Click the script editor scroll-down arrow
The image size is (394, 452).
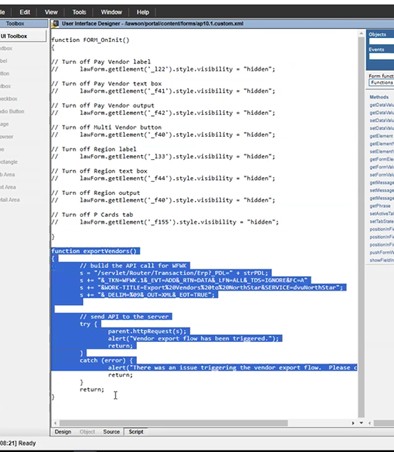coord(361,423)
